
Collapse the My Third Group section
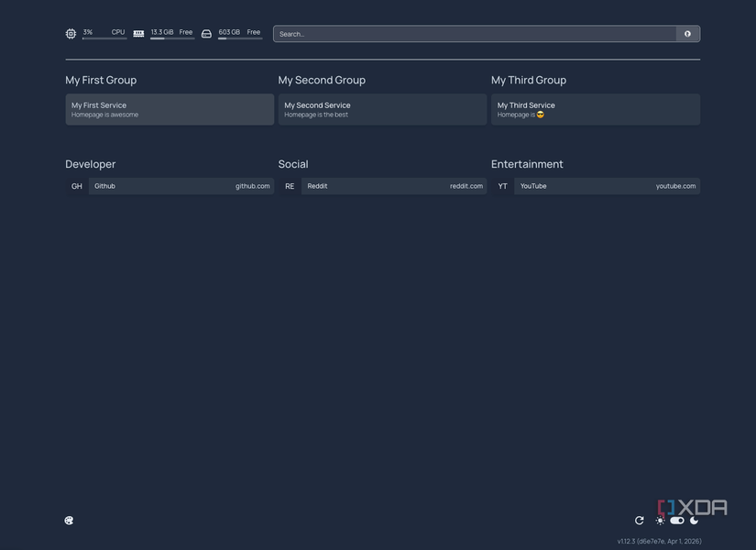[529, 80]
